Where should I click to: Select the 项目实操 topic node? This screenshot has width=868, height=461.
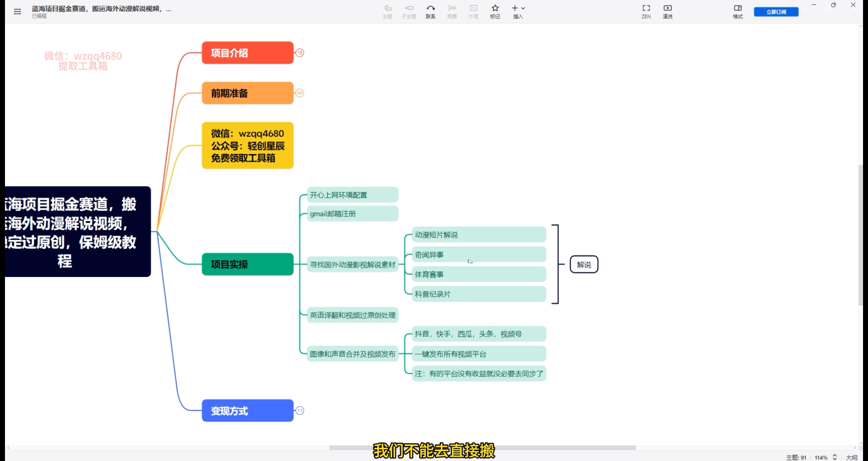point(247,264)
